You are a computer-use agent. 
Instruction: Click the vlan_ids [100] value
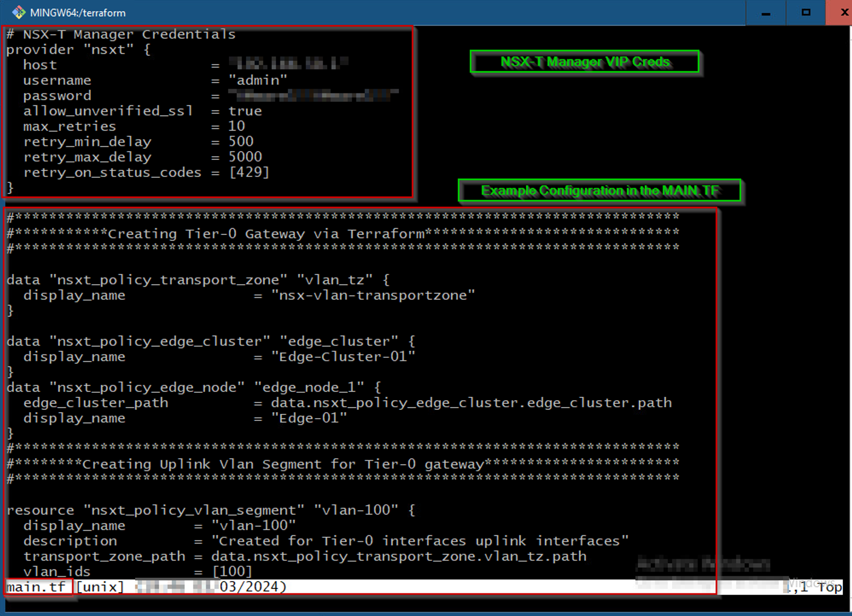pos(232,572)
